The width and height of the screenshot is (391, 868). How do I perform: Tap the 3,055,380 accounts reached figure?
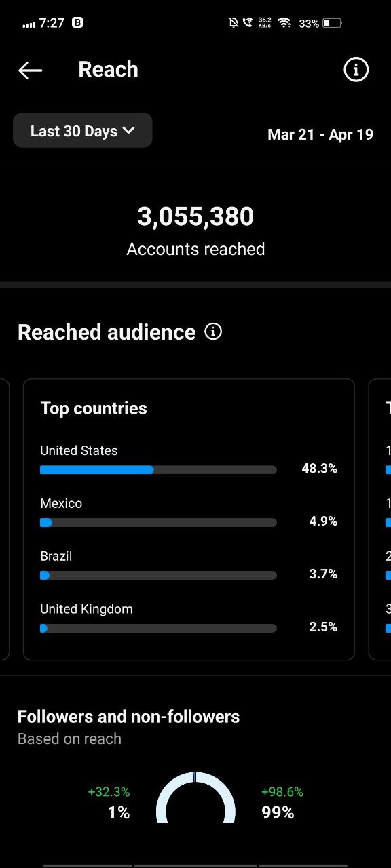pos(195,217)
